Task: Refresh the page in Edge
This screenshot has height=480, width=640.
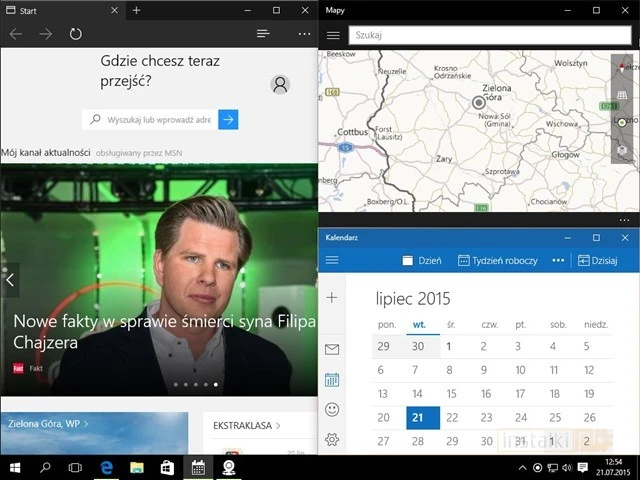Action: tap(76, 34)
